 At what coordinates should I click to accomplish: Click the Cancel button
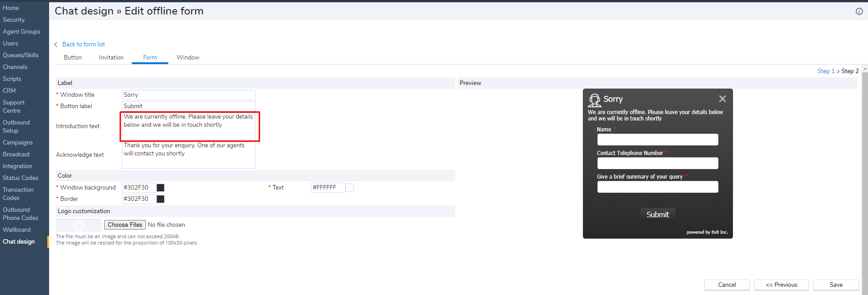[x=727, y=285]
